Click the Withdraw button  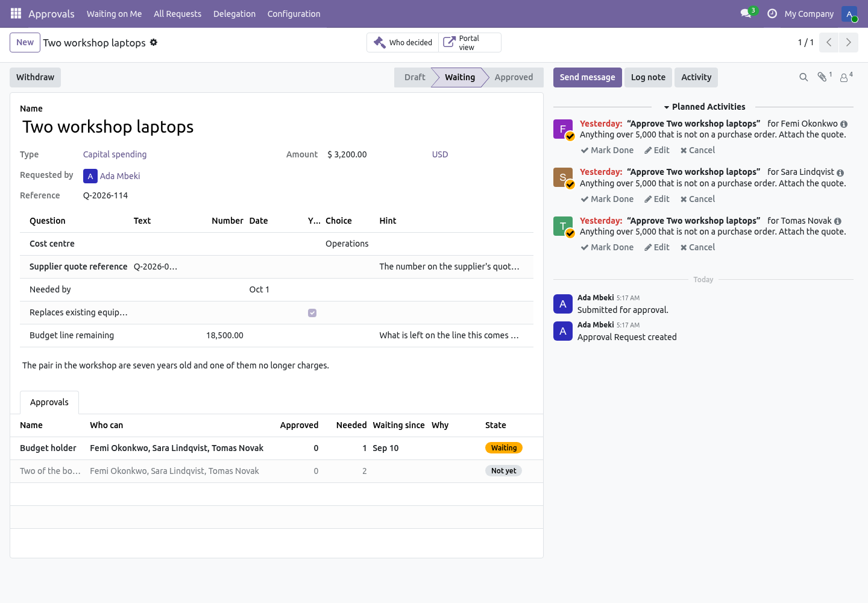point(36,77)
